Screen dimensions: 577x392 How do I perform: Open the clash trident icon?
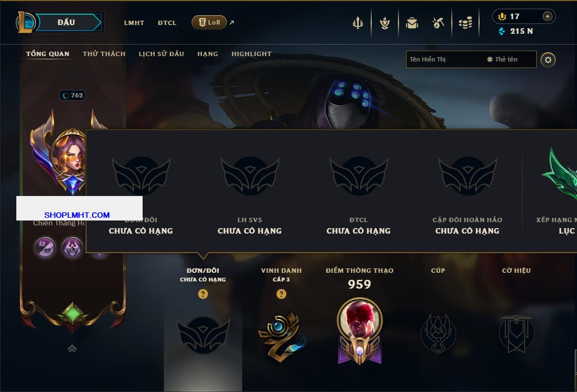358,23
